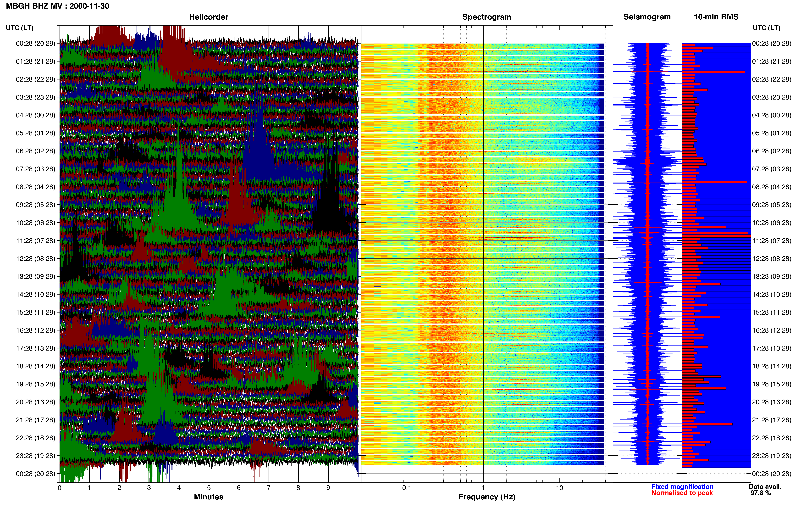This screenshot has width=812, height=508.
Task: Select tick '8' on the Minutes axis
Action: [x=298, y=488]
